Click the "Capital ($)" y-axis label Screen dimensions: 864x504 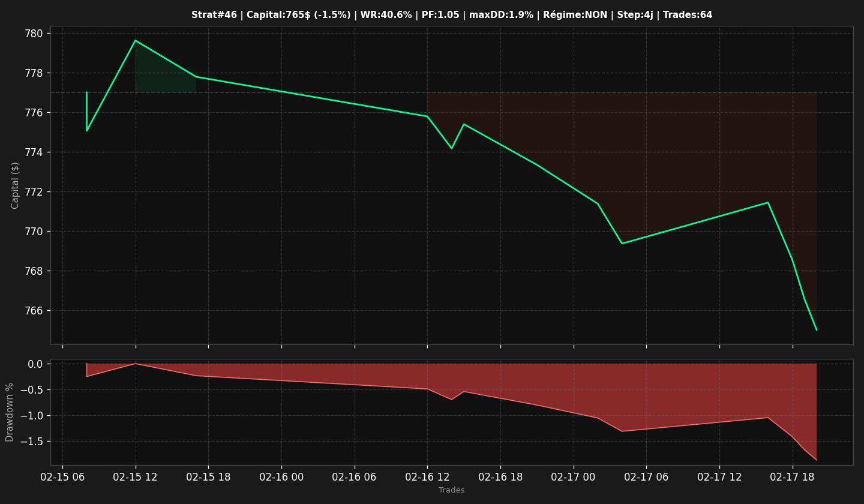click(16, 185)
